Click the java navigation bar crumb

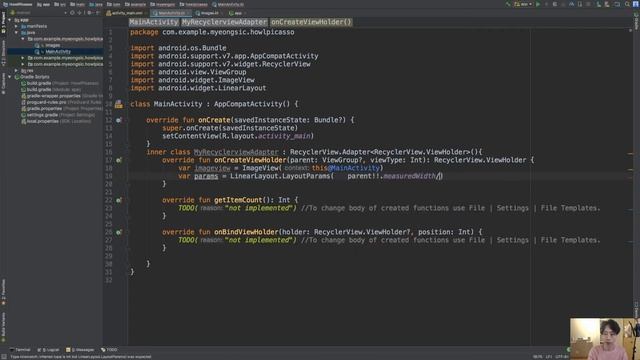(x=96, y=4)
